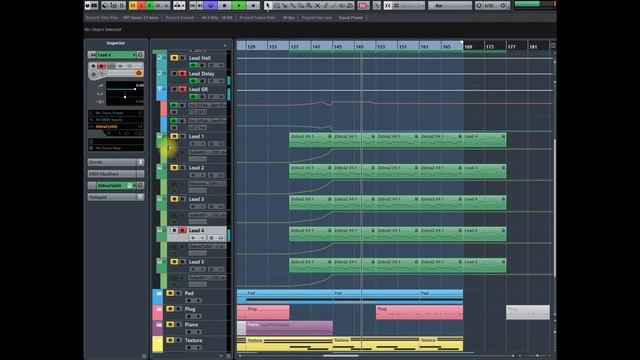Unmute the Lead 3 track
Screen dimensions: 640x360
[x=174, y=199]
